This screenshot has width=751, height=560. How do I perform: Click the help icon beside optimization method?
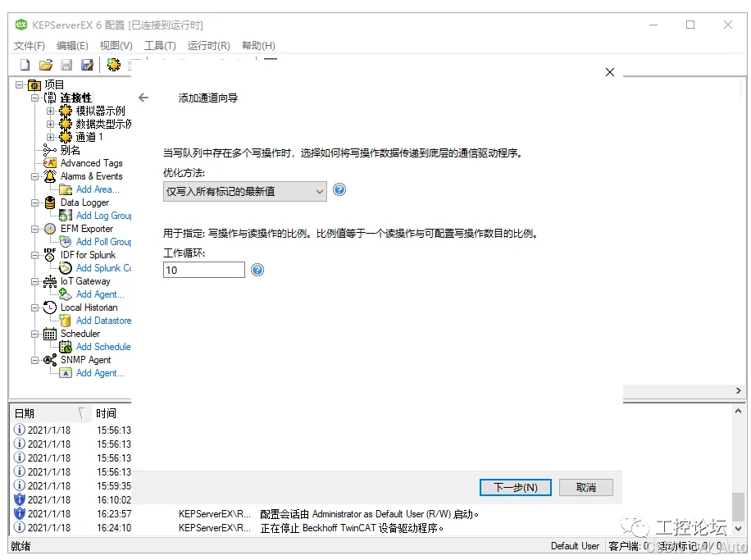(339, 190)
